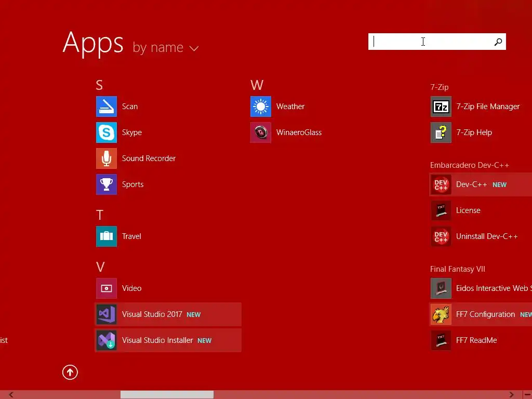Launch WinaeroGlass from its icon
This screenshot has width=532, height=399.
pos(261,132)
